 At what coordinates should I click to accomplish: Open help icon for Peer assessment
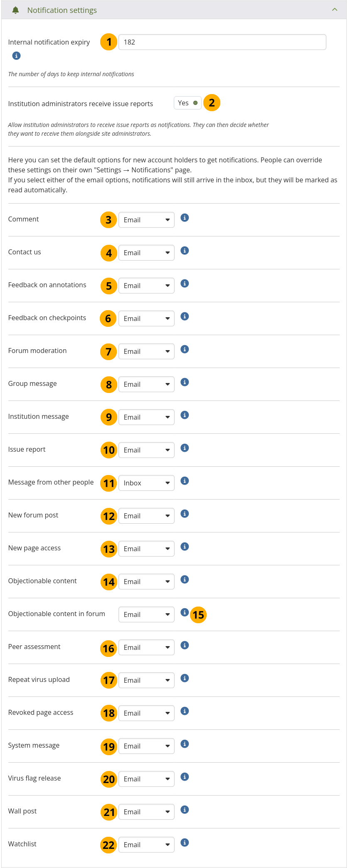coord(185,645)
